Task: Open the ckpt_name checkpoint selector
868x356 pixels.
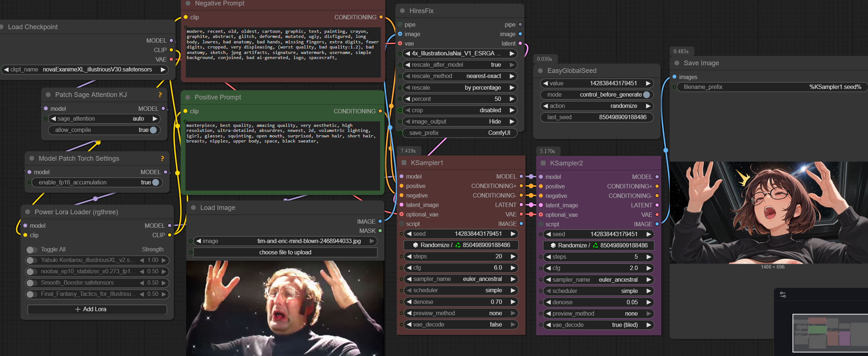Action: click(x=85, y=70)
